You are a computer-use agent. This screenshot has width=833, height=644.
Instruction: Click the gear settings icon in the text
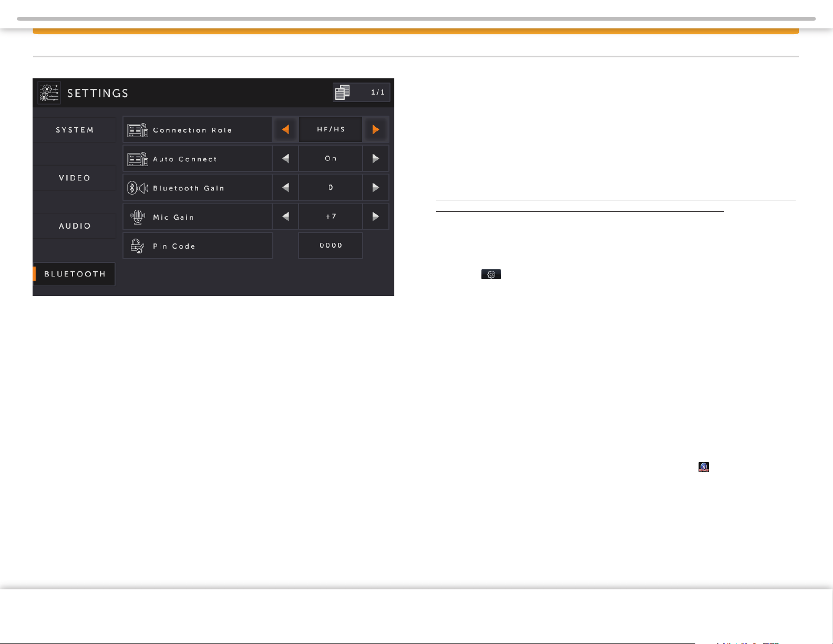[491, 274]
